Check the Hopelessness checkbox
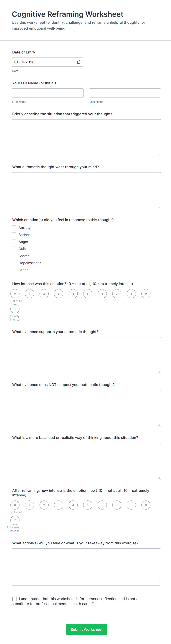Screen dimensions: 171x644 14,263
